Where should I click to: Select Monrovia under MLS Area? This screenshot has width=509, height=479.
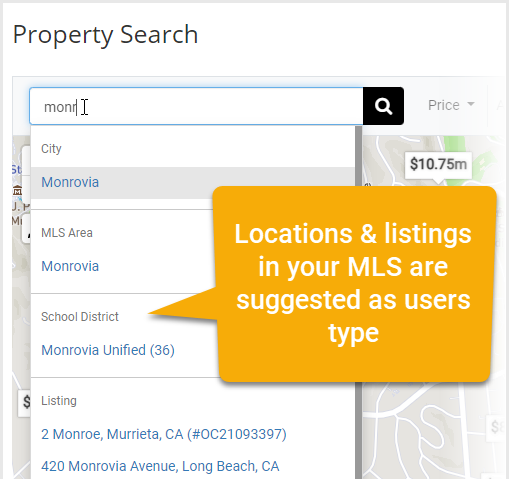tap(70, 266)
